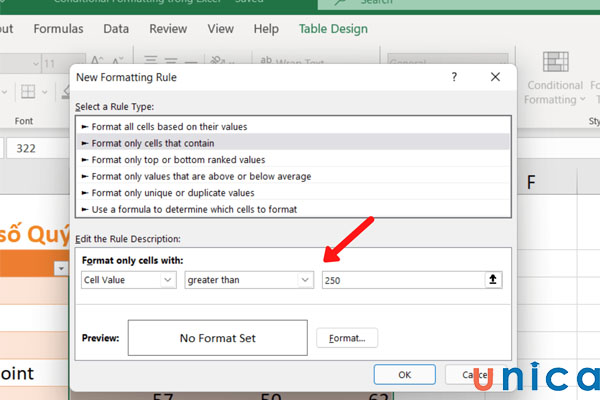
Task: Select 'Use a formula to determine' rule type
Action: tap(194, 209)
